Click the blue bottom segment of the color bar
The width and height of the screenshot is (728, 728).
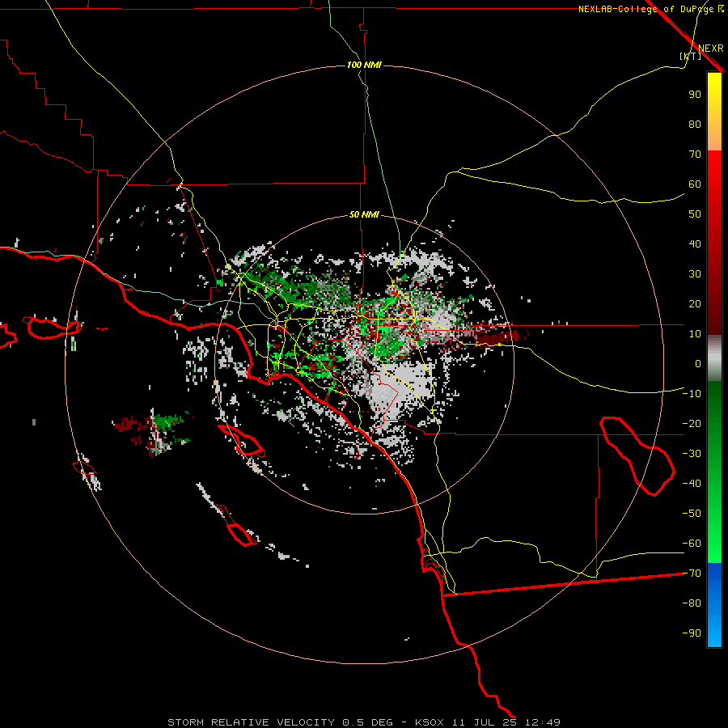tap(714, 605)
